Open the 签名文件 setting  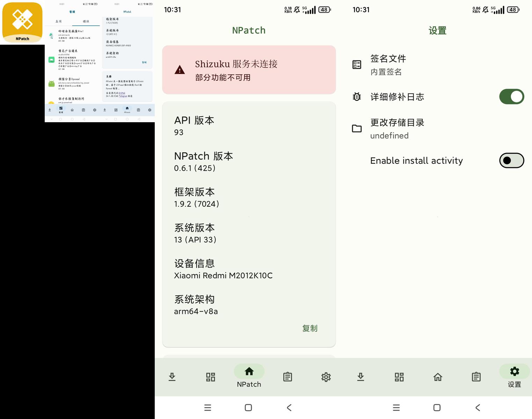(388, 65)
